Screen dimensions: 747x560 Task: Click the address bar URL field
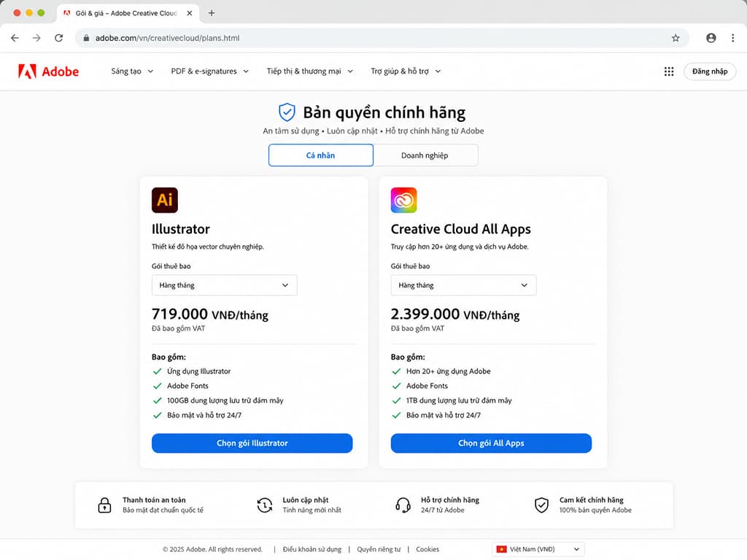coord(381,38)
